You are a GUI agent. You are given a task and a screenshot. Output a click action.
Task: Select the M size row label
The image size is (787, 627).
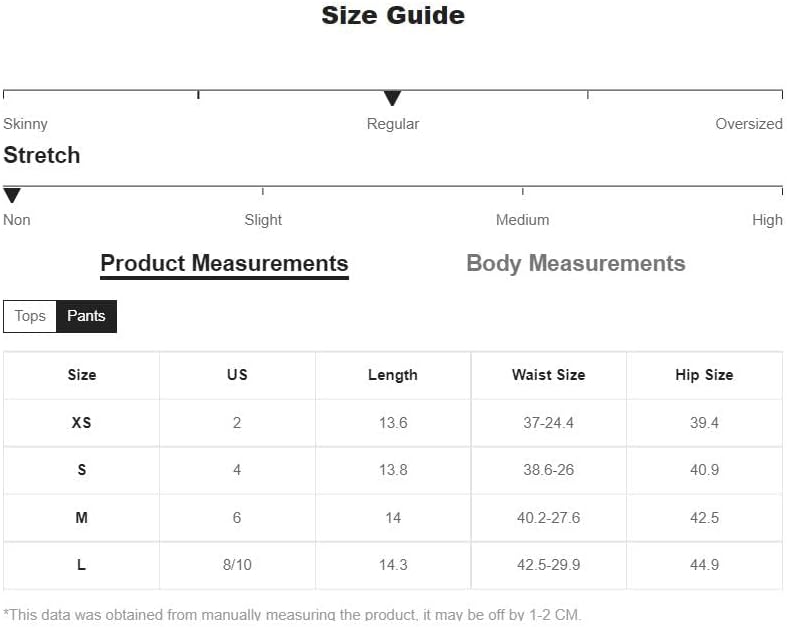[82, 518]
